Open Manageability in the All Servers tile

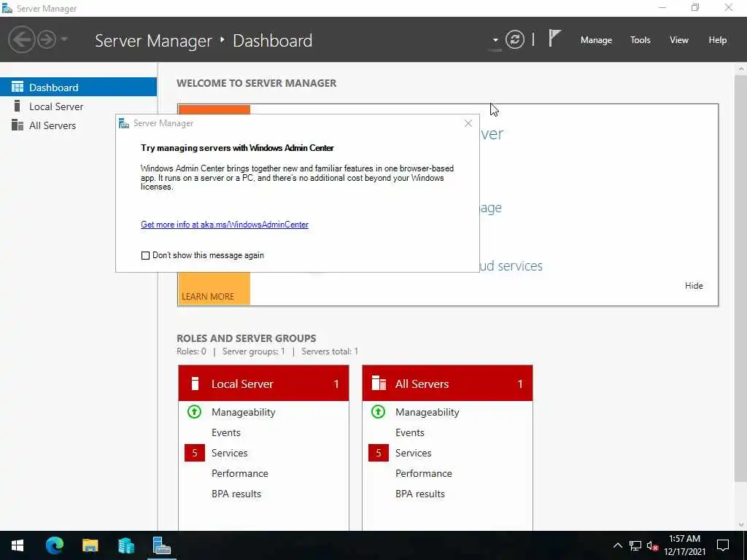tap(427, 412)
